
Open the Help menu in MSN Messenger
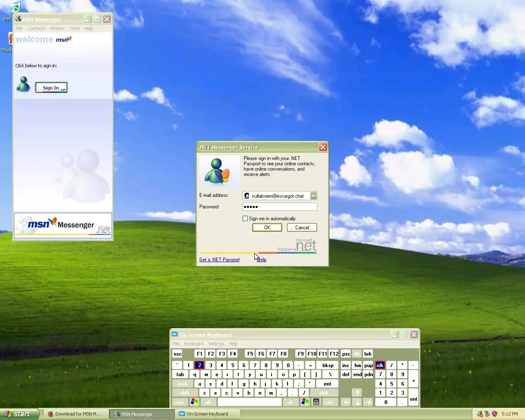(x=89, y=28)
